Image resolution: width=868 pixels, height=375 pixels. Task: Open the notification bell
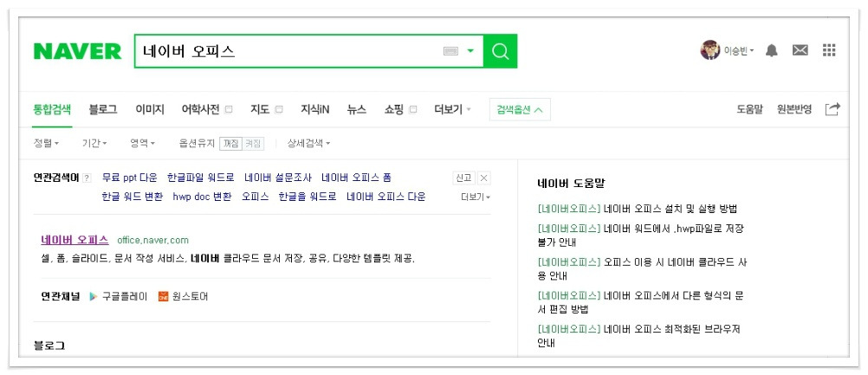coord(771,50)
